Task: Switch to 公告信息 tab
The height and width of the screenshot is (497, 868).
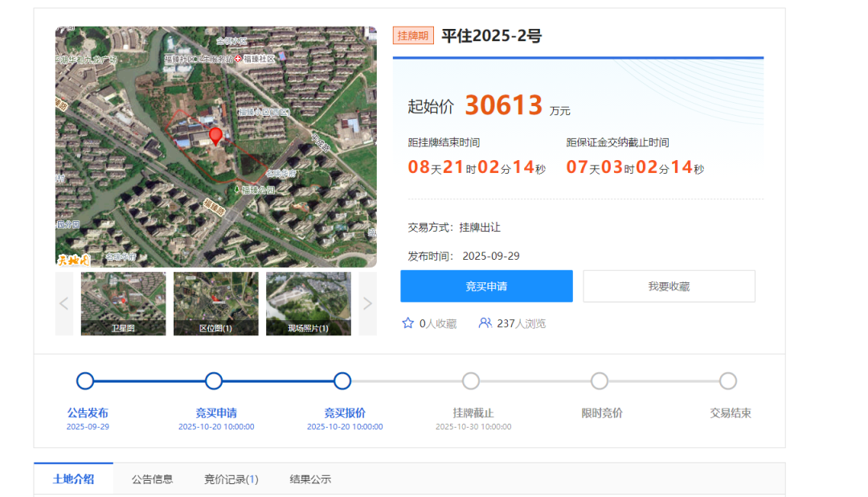Action: (x=152, y=479)
